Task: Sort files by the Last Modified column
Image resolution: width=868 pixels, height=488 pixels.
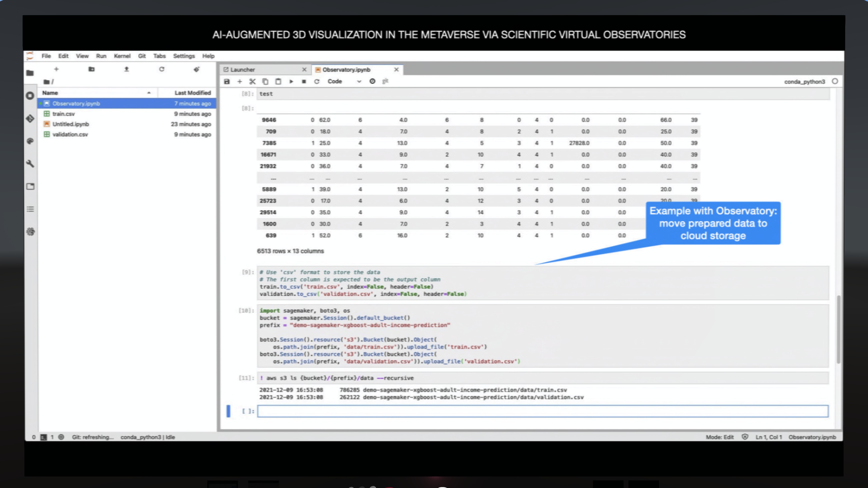Action: coord(192,93)
